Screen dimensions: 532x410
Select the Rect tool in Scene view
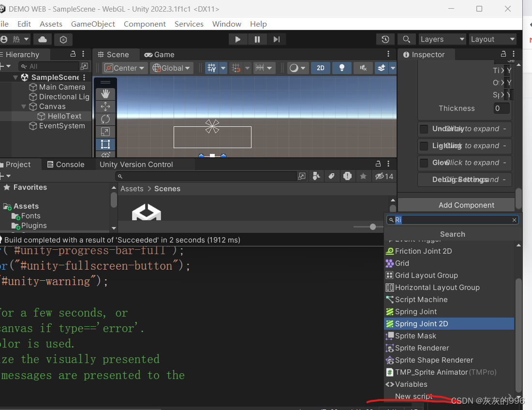(105, 144)
